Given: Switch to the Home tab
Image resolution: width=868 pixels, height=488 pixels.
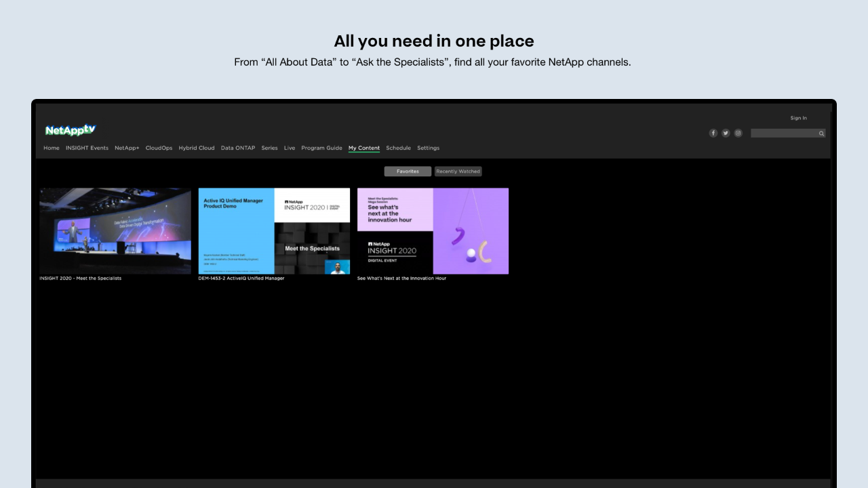Looking at the screenshot, I should pyautogui.click(x=52, y=148).
